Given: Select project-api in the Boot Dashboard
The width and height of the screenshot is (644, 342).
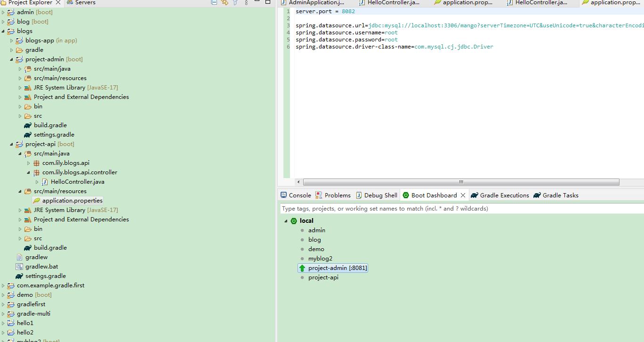Looking at the screenshot, I should tap(323, 277).
